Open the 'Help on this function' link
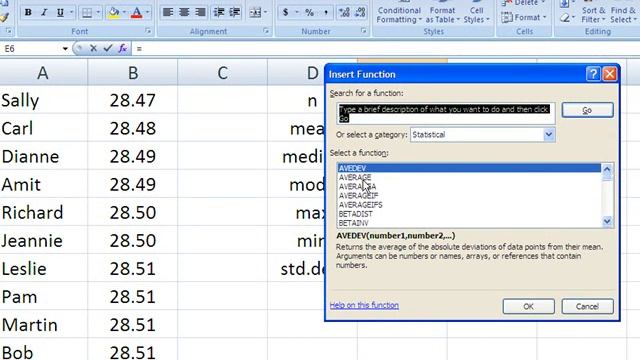 [x=364, y=305]
